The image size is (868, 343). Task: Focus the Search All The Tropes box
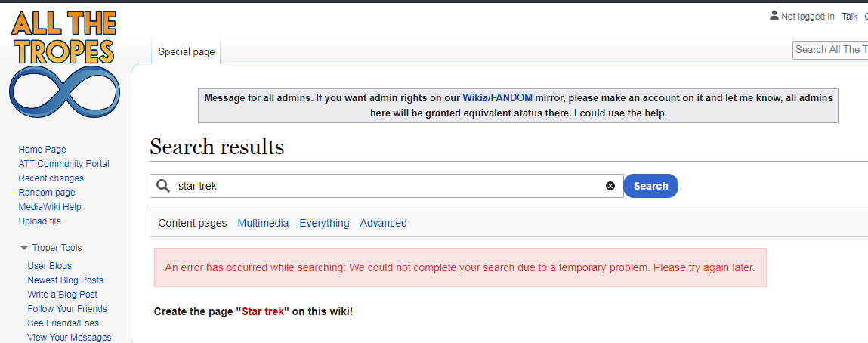pos(829,50)
